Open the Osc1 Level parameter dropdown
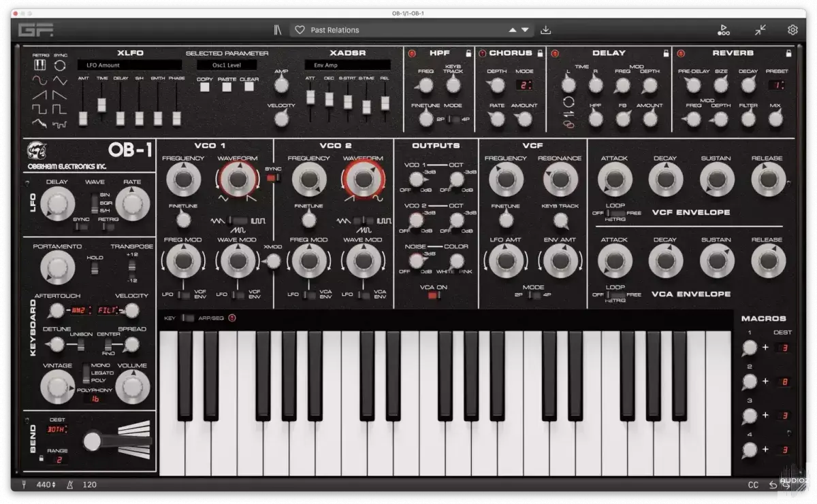The height and width of the screenshot is (504, 817). click(x=227, y=65)
